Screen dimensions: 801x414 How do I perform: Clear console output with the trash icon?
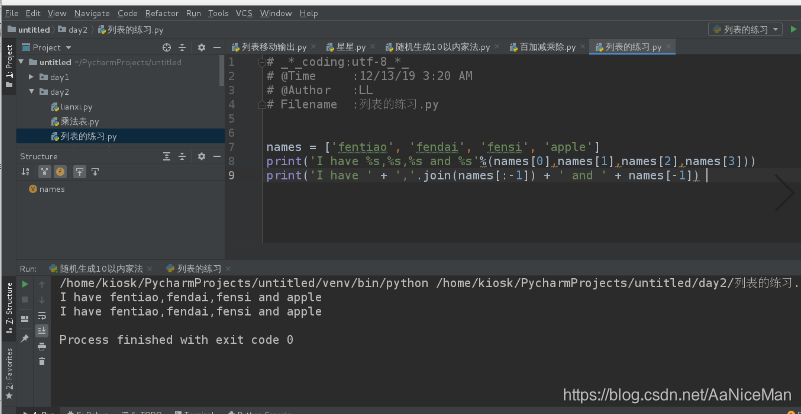[x=42, y=361]
